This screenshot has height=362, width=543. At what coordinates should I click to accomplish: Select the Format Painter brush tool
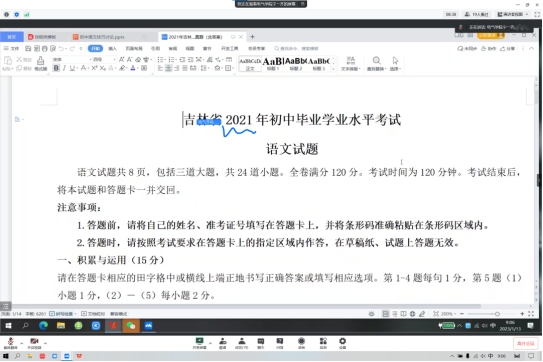(41, 63)
